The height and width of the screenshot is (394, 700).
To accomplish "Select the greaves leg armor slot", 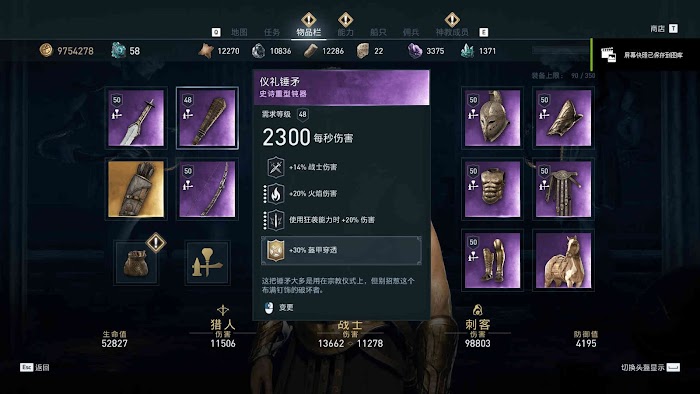I will pyautogui.click(x=492, y=260).
